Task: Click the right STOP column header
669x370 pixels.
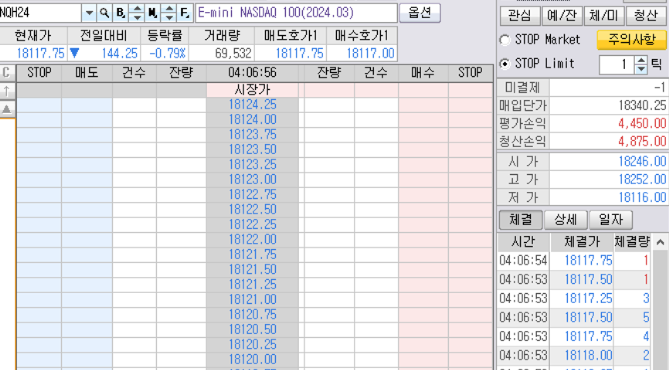Action: pos(470,73)
